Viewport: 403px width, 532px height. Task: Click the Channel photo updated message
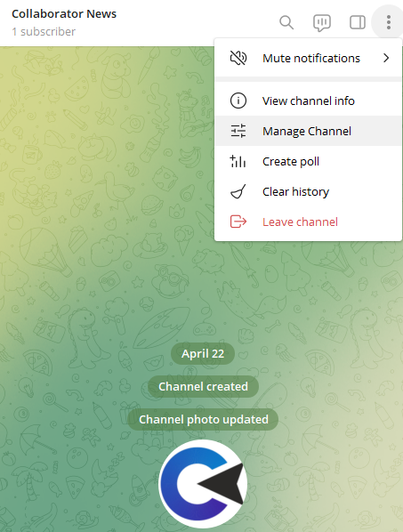203,419
